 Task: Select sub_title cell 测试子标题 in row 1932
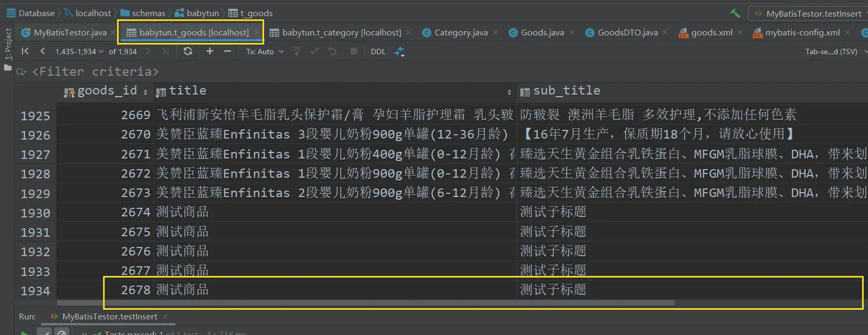pos(692,251)
